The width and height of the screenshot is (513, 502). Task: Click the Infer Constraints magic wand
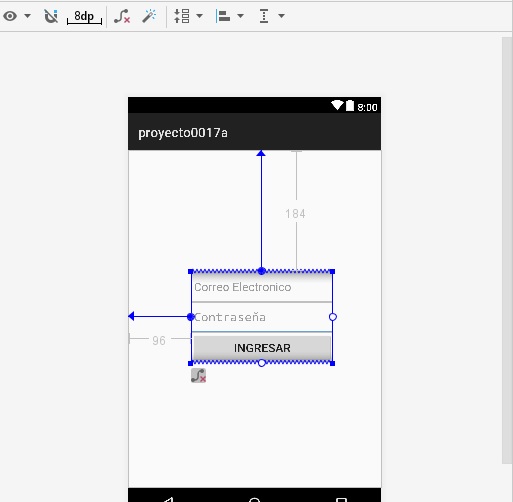[149, 16]
